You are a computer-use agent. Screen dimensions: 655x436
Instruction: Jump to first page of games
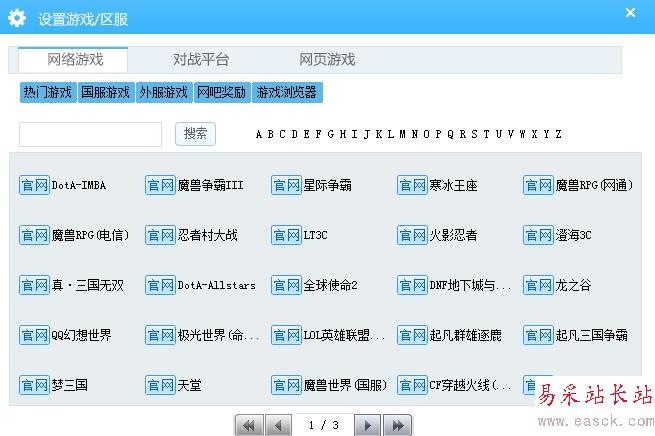tap(249, 426)
